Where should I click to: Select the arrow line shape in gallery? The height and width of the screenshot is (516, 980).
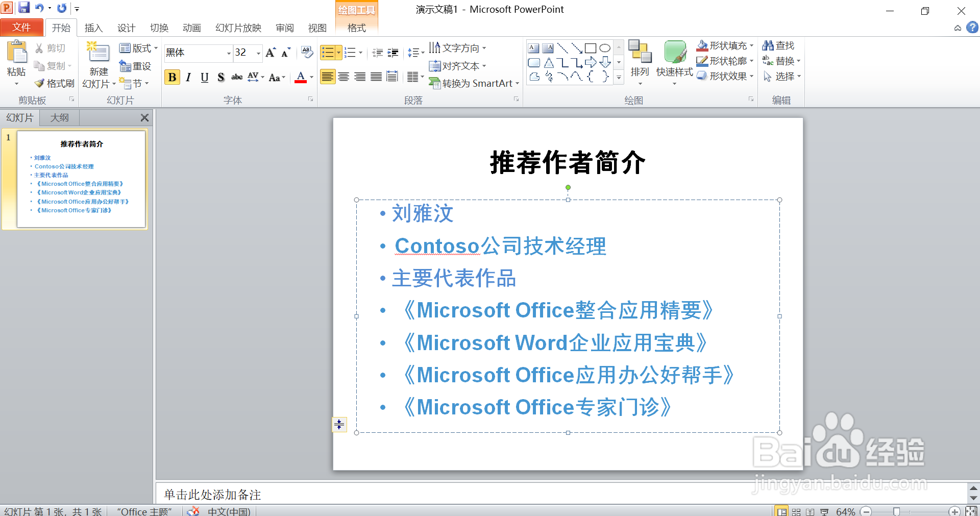click(576, 48)
